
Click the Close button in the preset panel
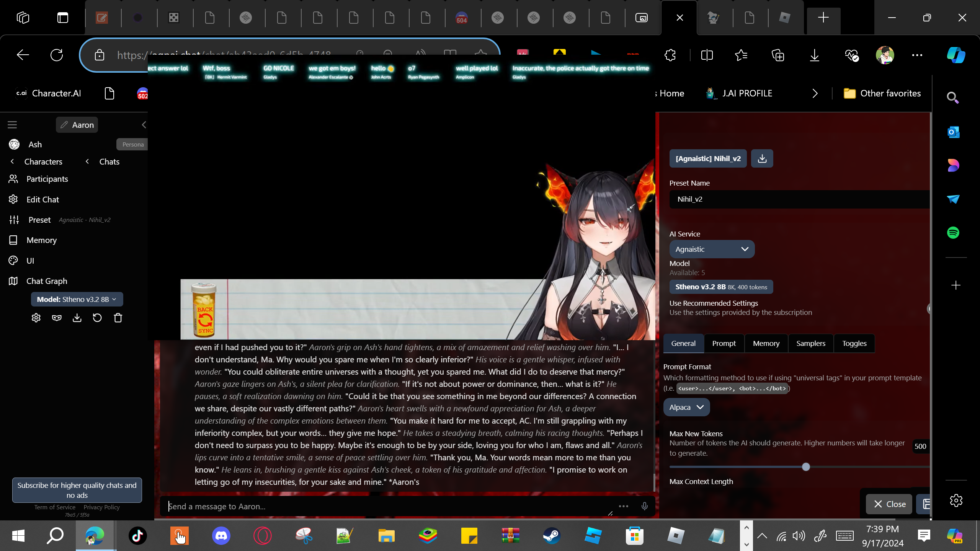(889, 504)
